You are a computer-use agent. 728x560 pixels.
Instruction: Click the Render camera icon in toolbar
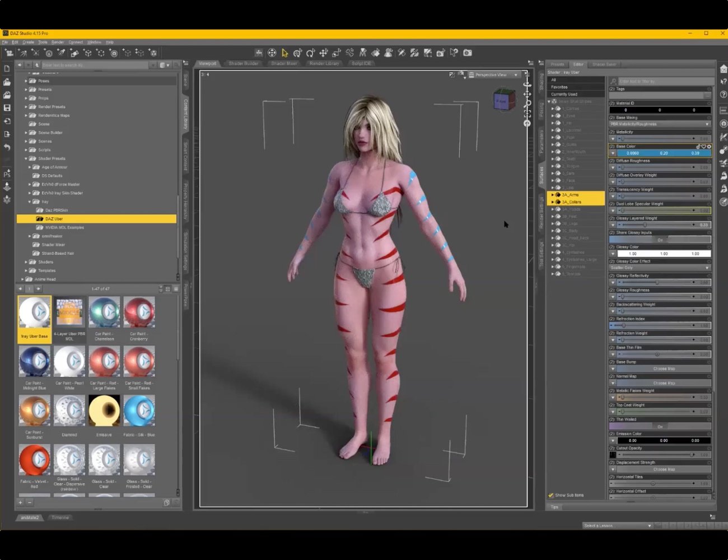pyautogui.click(x=467, y=53)
